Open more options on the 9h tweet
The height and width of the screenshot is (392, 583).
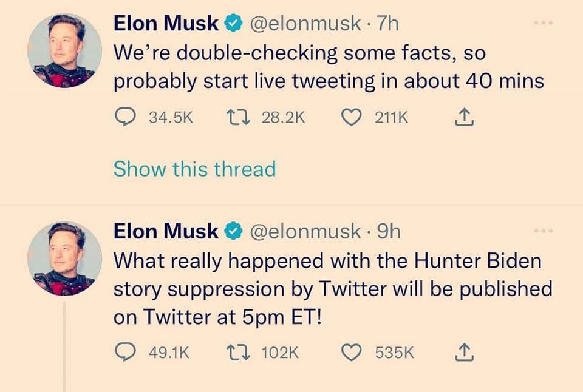[547, 231]
